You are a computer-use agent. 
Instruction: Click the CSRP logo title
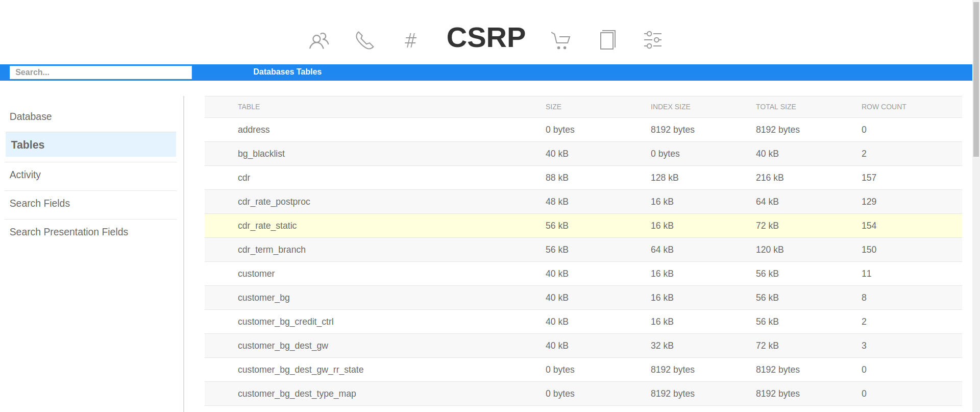(x=485, y=38)
